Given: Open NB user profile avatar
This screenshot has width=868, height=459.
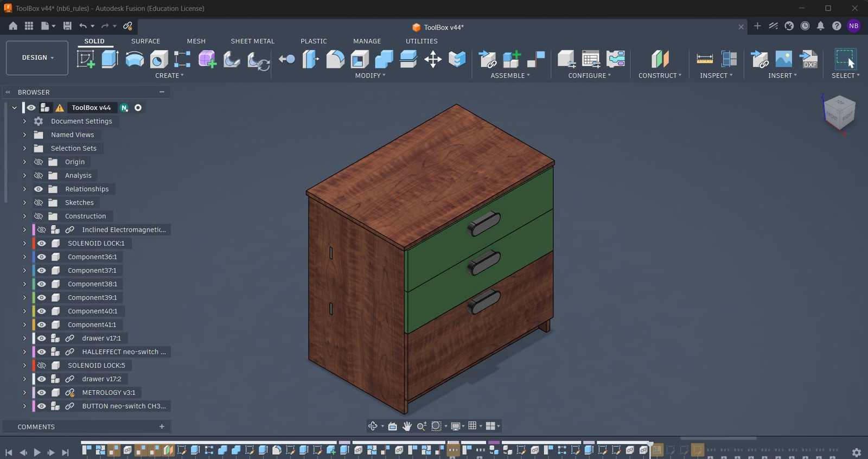Looking at the screenshot, I should pos(853,26).
